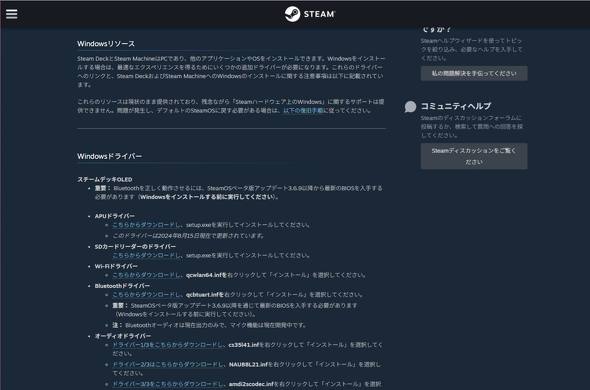Click the SDカードリーダーのドライバー label
The width and height of the screenshot is (590, 390).
[135, 247]
